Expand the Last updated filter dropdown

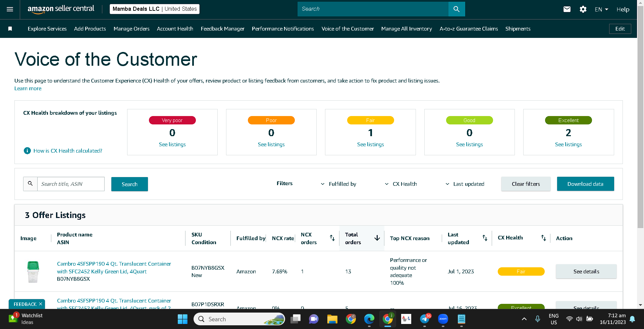(465, 184)
